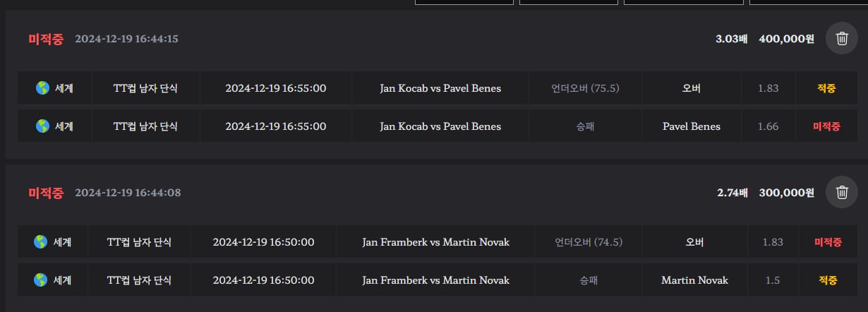Click the 16:44:08 bet timestamp
Viewport: 868px width, 312px height.
point(128,192)
